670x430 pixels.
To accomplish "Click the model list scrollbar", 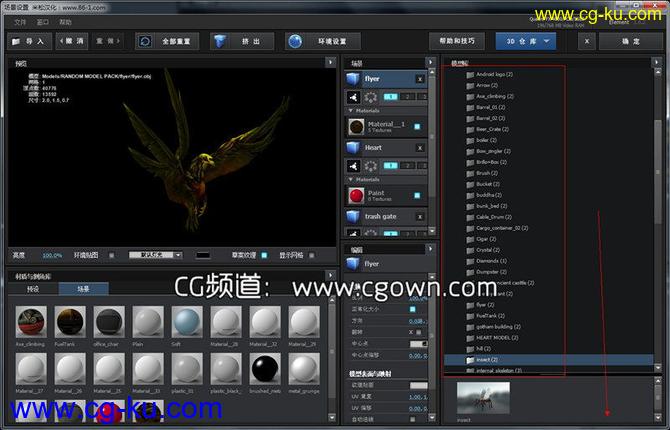I will [658, 171].
